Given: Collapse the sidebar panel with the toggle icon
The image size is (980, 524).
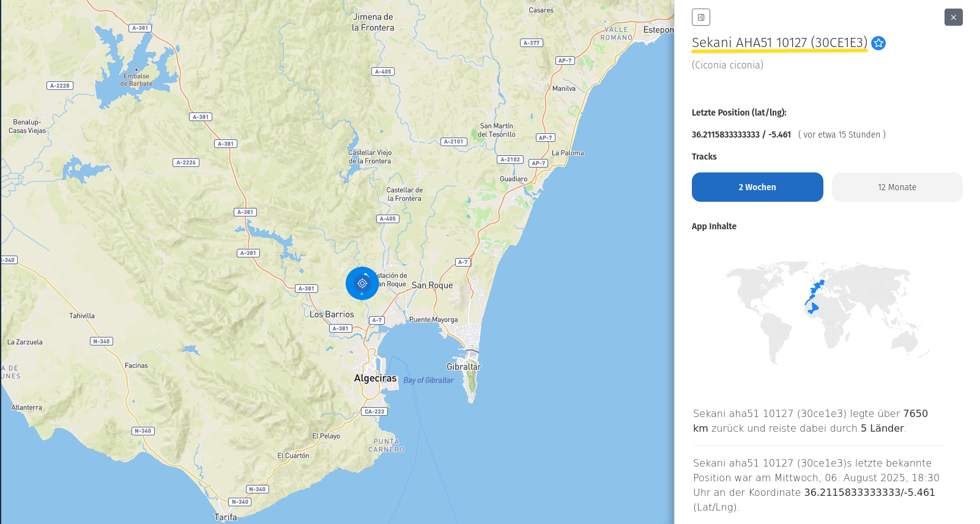Looking at the screenshot, I should [700, 17].
